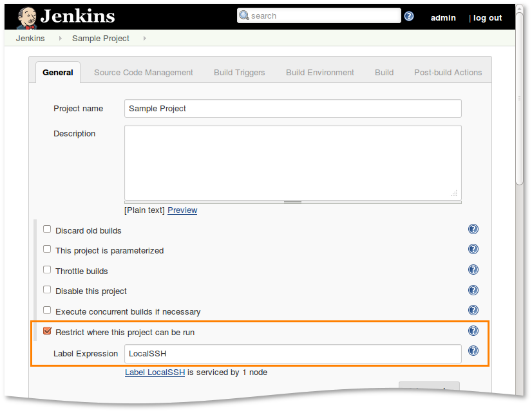Open help for Label Expression field

pos(473,351)
